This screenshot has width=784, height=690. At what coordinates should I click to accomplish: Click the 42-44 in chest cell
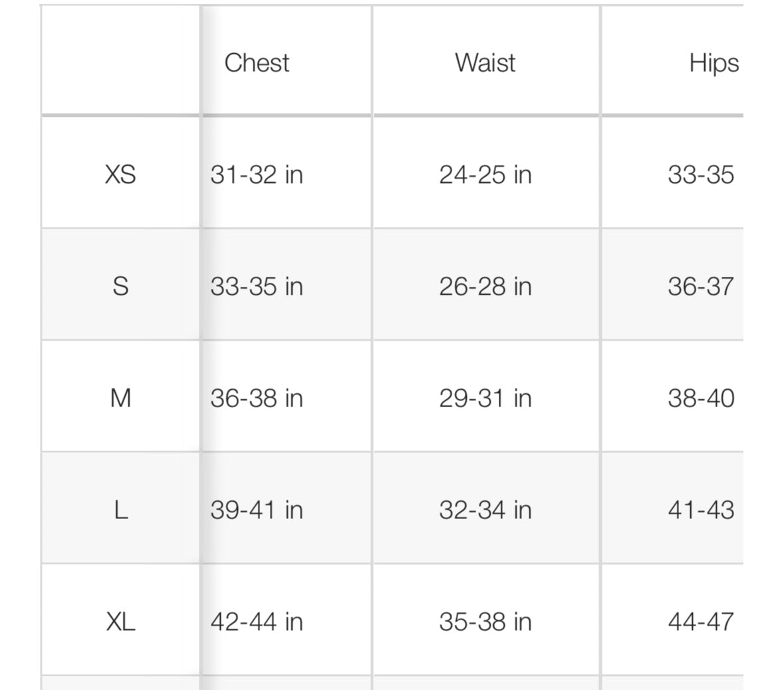click(257, 621)
